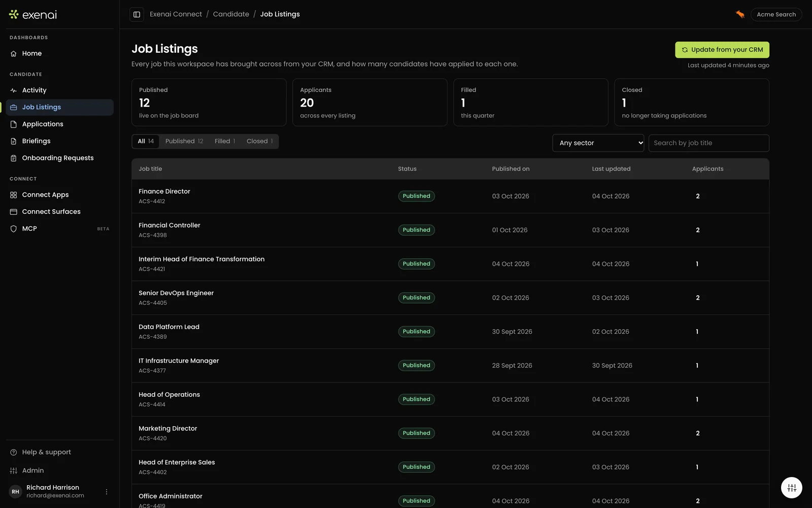This screenshot has height=508, width=812.
Task: Click the RH user avatar
Action: (x=16, y=492)
